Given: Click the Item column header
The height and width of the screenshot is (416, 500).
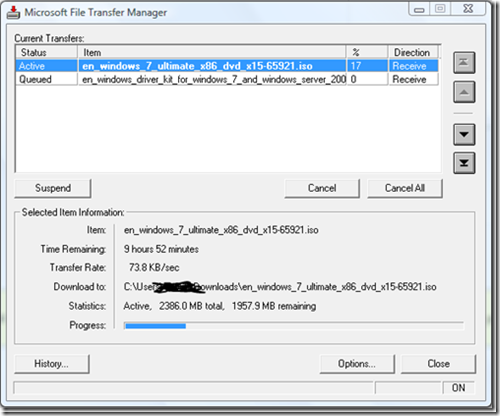Looking at the screenshot, I should click(x=212, y=52).
